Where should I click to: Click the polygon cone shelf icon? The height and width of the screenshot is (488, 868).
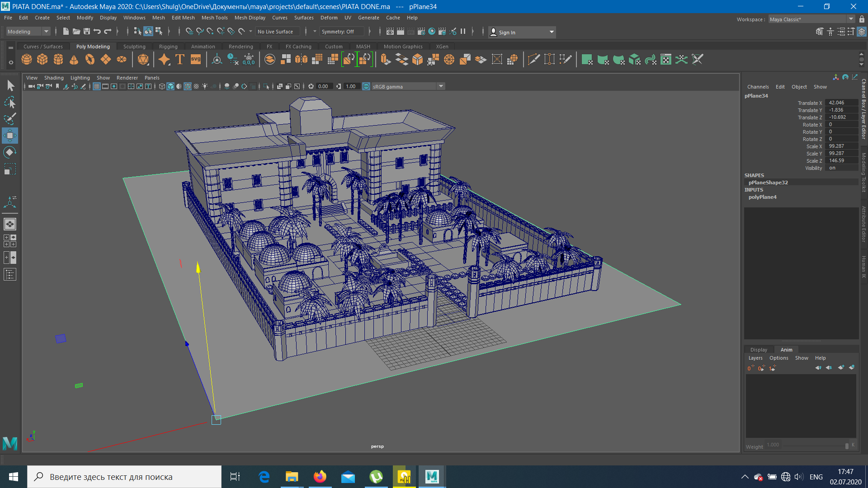click(x=74, y=60)
